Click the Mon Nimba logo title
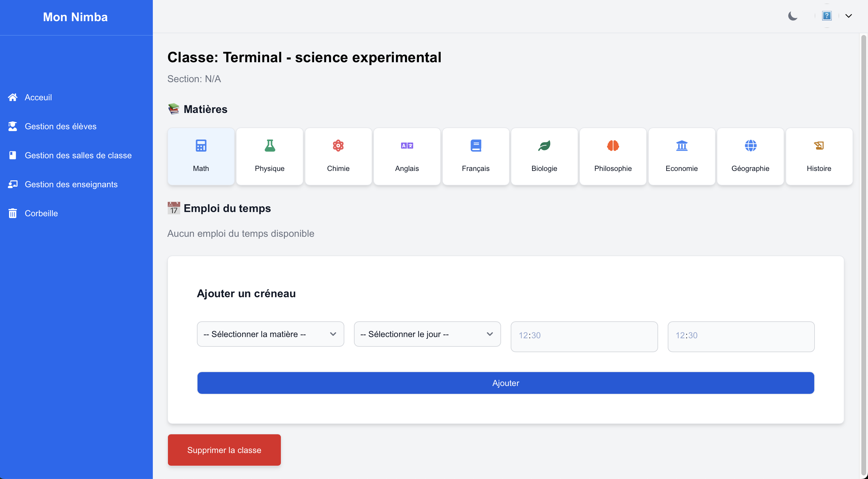The height and width of the screenshot is (479, 868). tap(76, 17)
